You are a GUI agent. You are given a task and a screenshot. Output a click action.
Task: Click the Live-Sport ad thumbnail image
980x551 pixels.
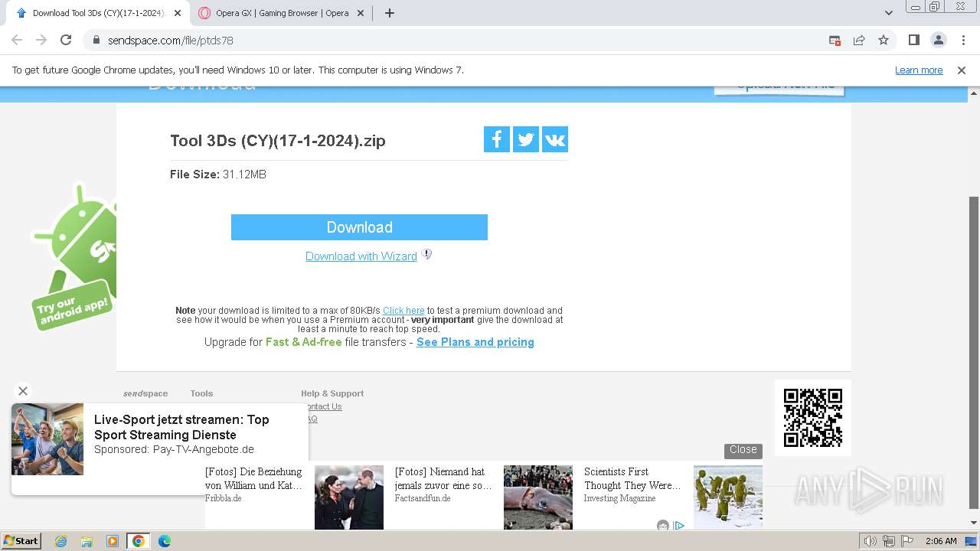click(47, 439)
